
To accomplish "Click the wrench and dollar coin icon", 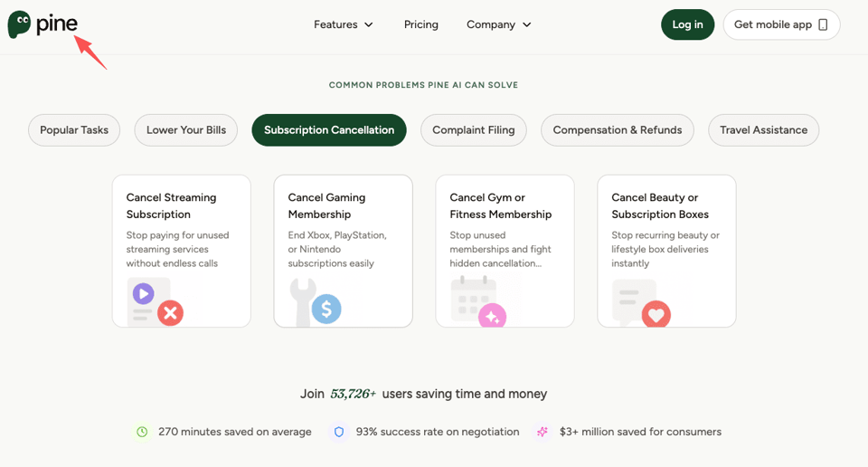I will coord(316,302).
